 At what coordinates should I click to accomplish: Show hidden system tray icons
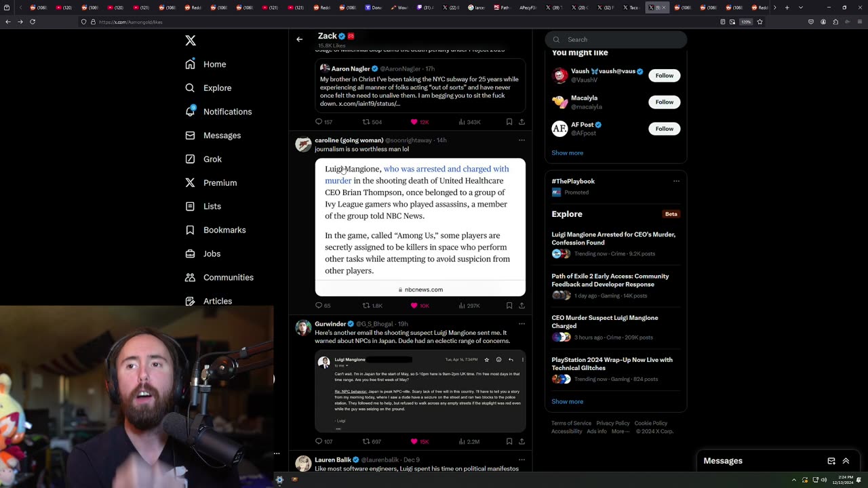click(x=794, y=480)
